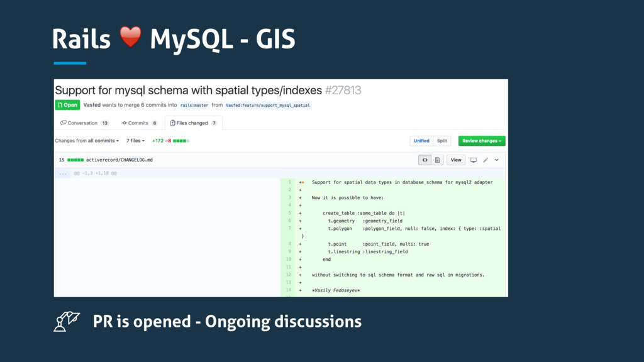Screen dimensions: 644x362
Task: Click the Vasfed:feature/support_mysql_spatial branch label
Action: [x=268, y=106]
